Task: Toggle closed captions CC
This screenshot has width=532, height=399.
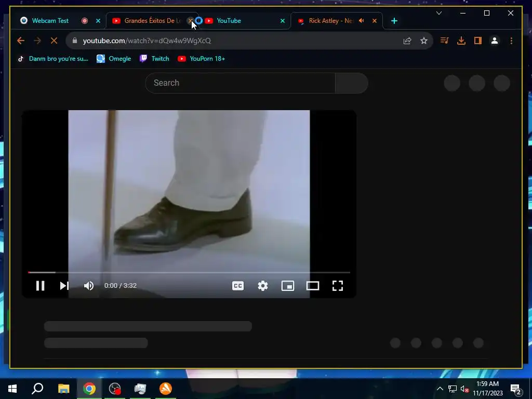Action: click(x=238, y=286)
